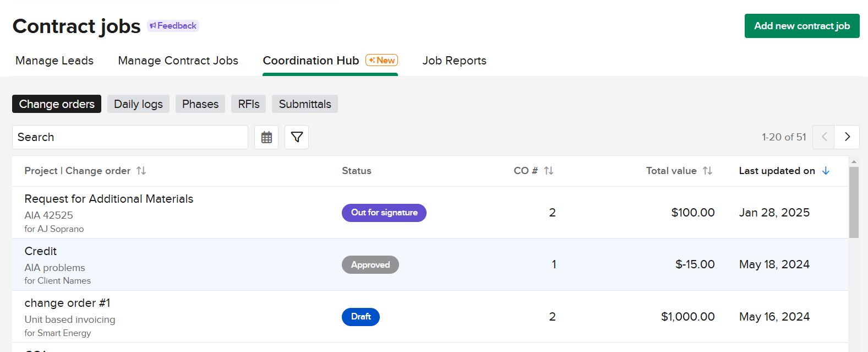Open the calendar date filter
Viewport: 868px width, 352px height.
(x=266, y=137)
